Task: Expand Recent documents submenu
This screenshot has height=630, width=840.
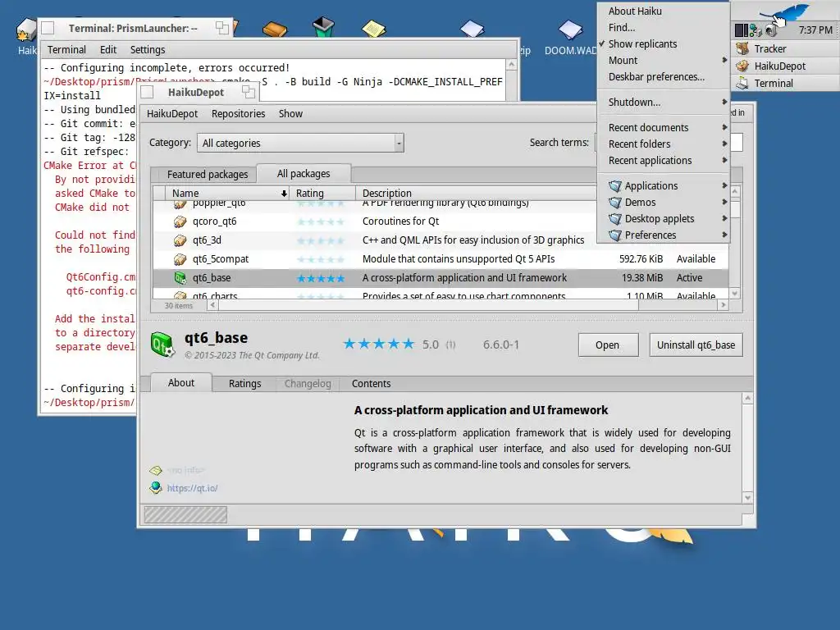Action: pos(663,127)
